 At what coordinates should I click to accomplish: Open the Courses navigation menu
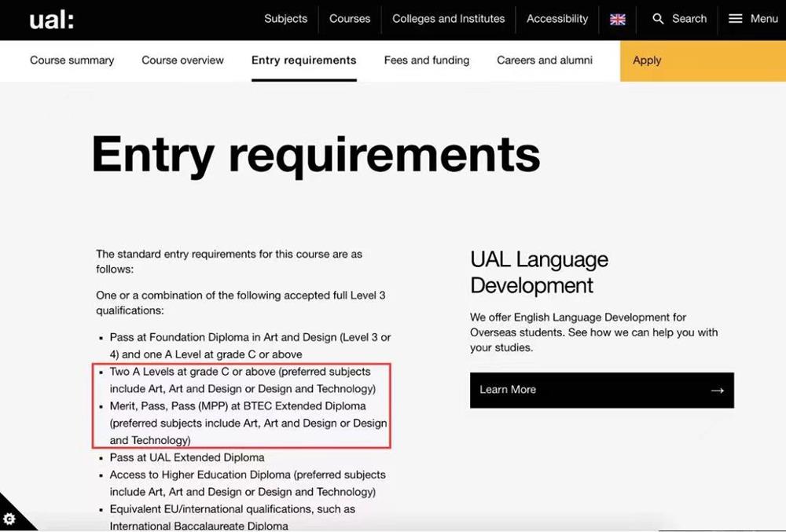pos(350,19)
